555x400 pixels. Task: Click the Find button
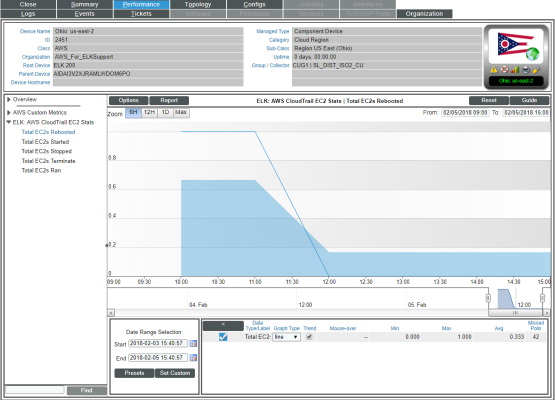(x=87, y=390)
